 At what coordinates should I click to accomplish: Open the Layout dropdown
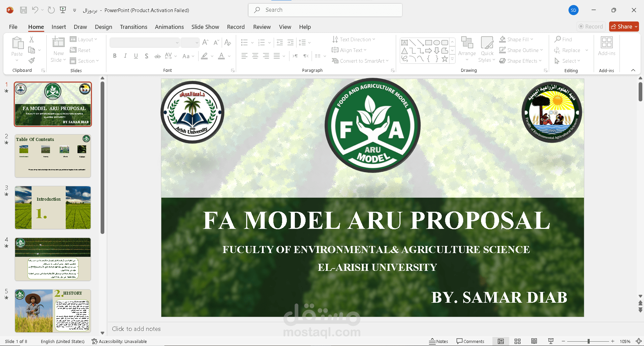click(84, 39)
